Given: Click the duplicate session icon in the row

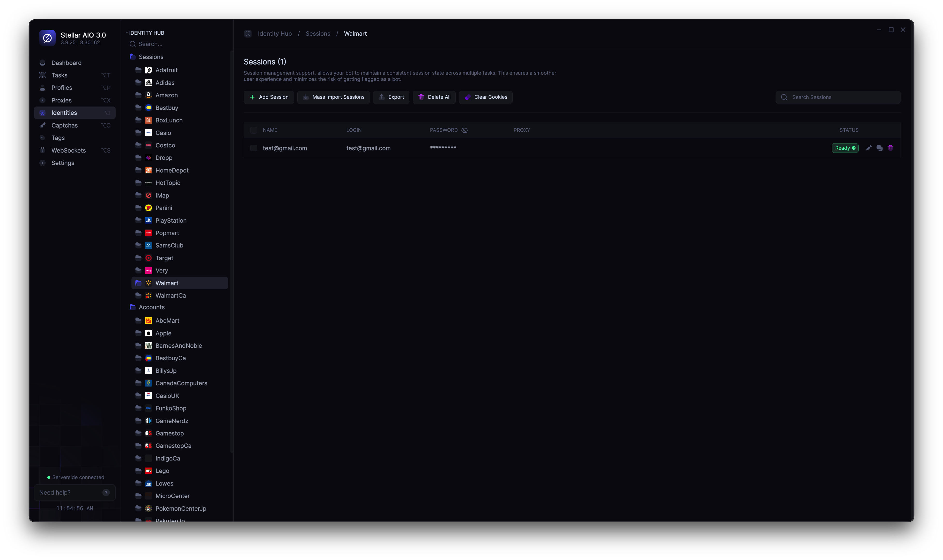Looking at the screenshot, I should click(x=880, y=148).
